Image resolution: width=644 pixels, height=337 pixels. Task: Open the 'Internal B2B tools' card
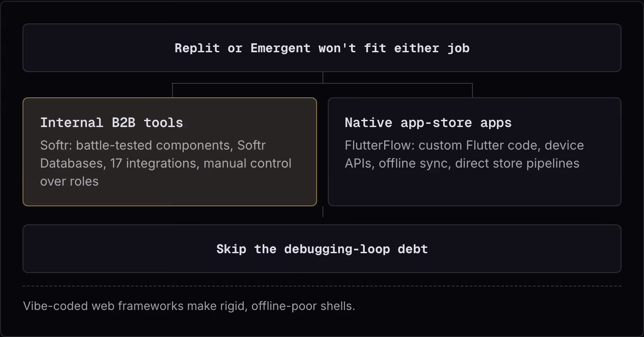pyautogui.click(x=170, y=152)
